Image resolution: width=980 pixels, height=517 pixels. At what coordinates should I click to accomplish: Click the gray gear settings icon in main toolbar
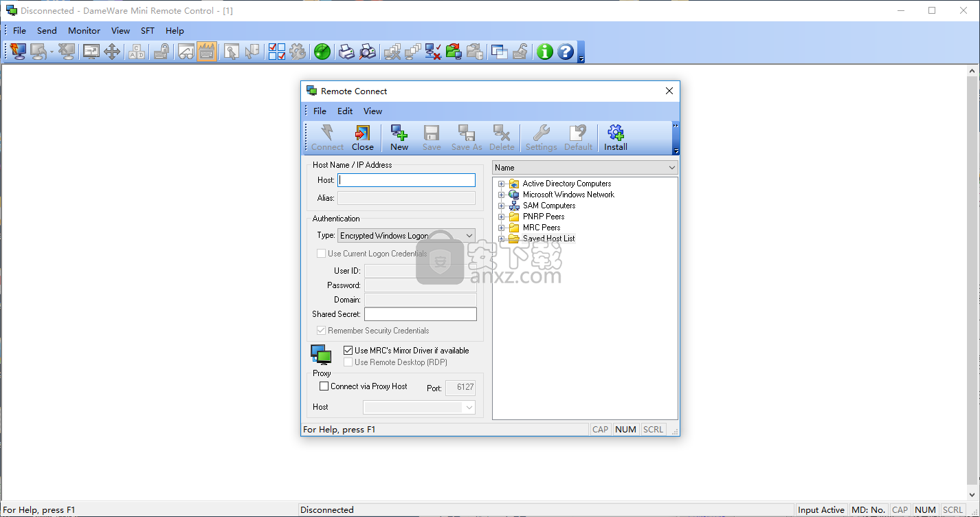tap(298, 52)
